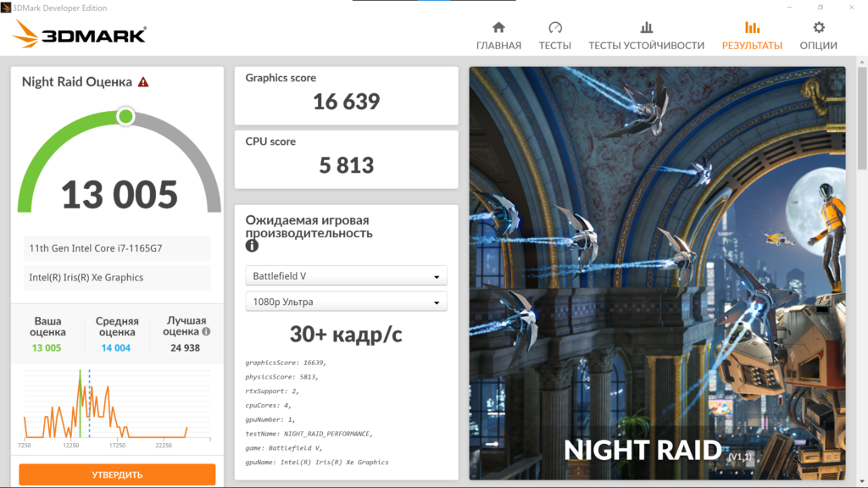Click the score distribution chart

coord(117,408)
